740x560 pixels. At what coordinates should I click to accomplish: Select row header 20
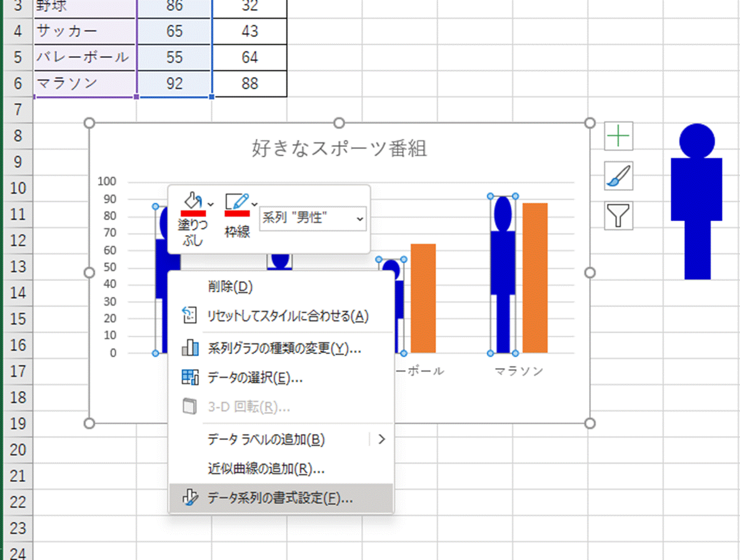click(x=18, y=450)
